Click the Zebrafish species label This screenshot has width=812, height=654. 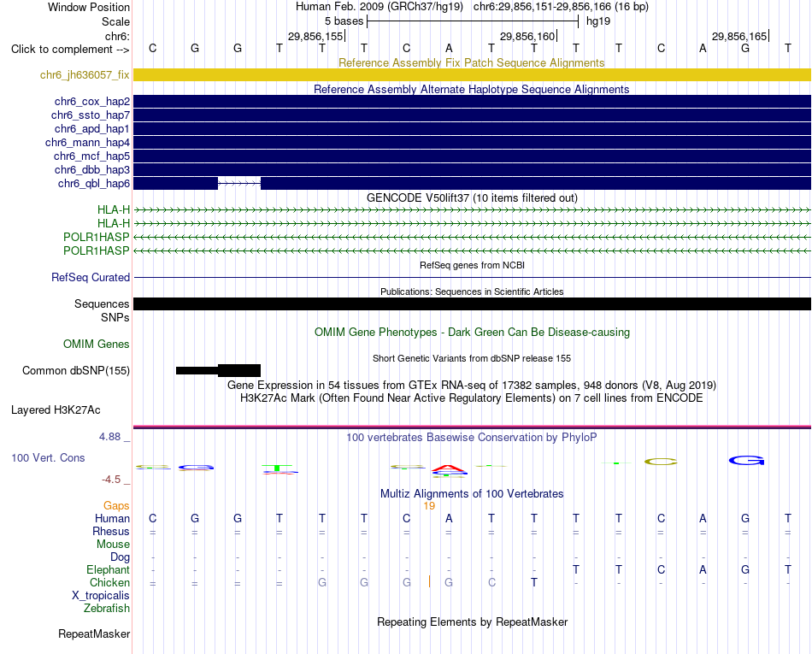[x=107, y=609]
